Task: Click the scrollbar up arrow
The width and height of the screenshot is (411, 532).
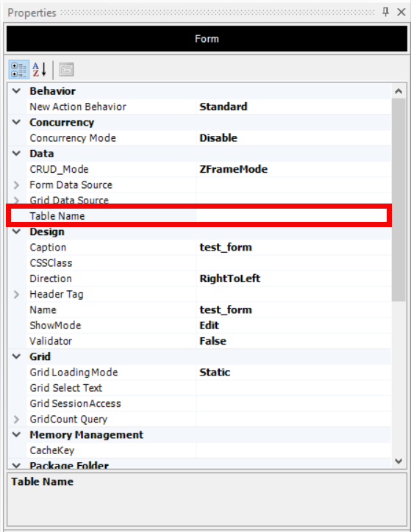Action: [x=399, y=91]
